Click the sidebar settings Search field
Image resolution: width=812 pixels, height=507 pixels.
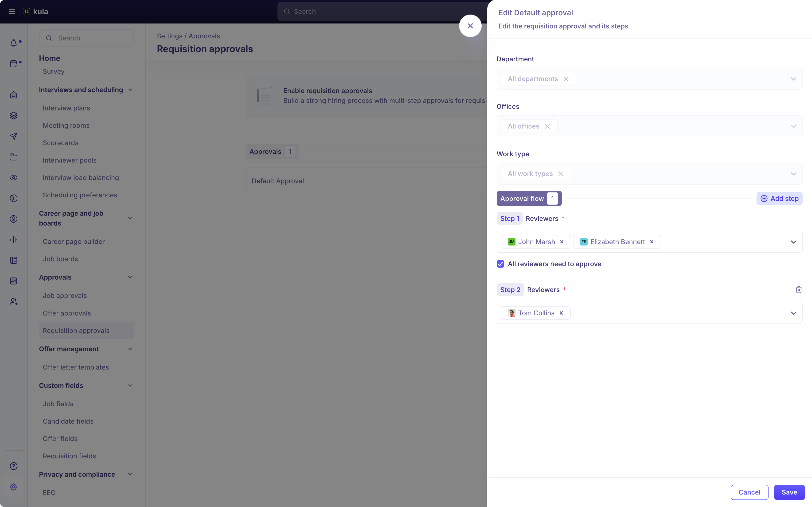86,38
